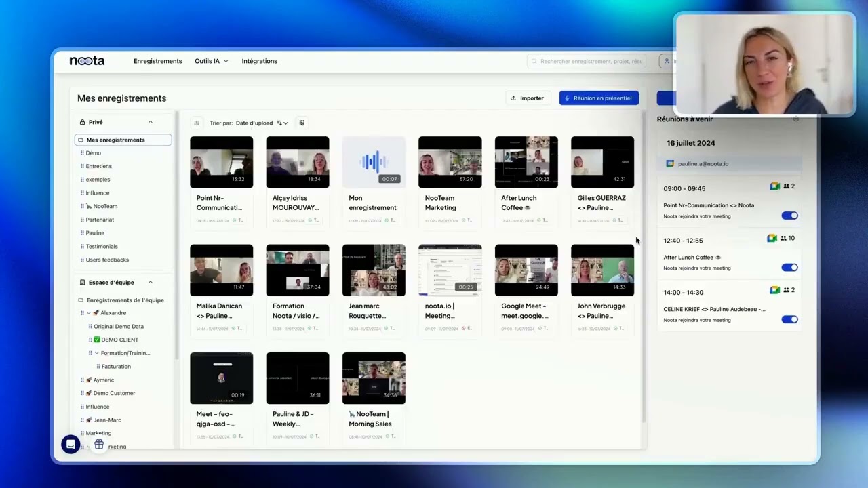Click the drag handle next to Démo folder
Image resolution: width=868 pixels, height=488 pixels.
tap(82, 153)
